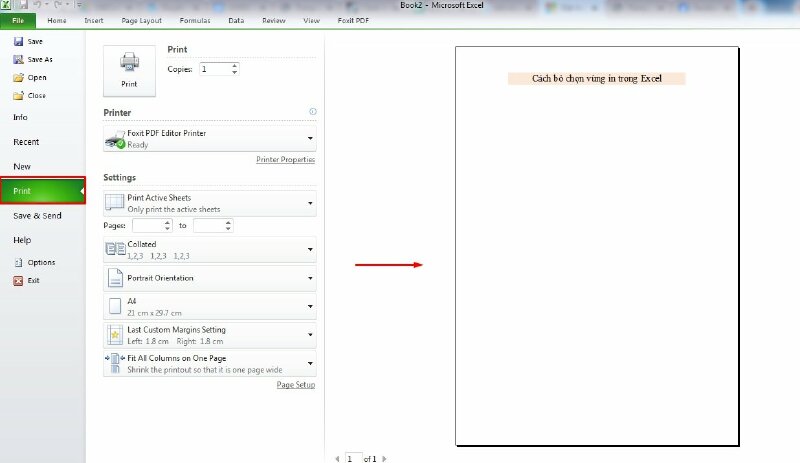
Task: Expand the Print Active Sheets dropdown
Action: click(x=210, y=203)
